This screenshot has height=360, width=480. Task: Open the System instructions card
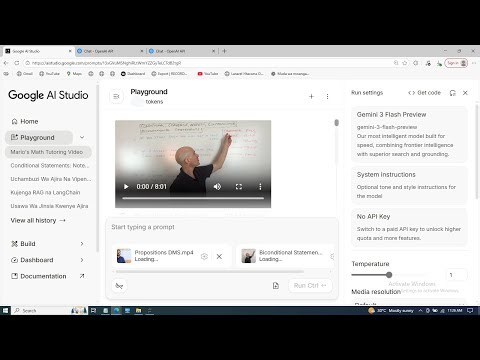tap(409, 185)
